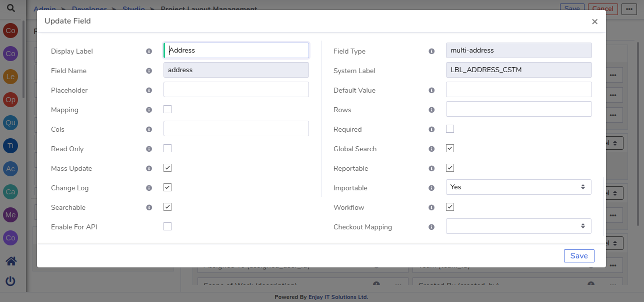This screenshot has width=644, height=302.
Task: Close the Update Field dialog
Action: [x=594, y=22]
